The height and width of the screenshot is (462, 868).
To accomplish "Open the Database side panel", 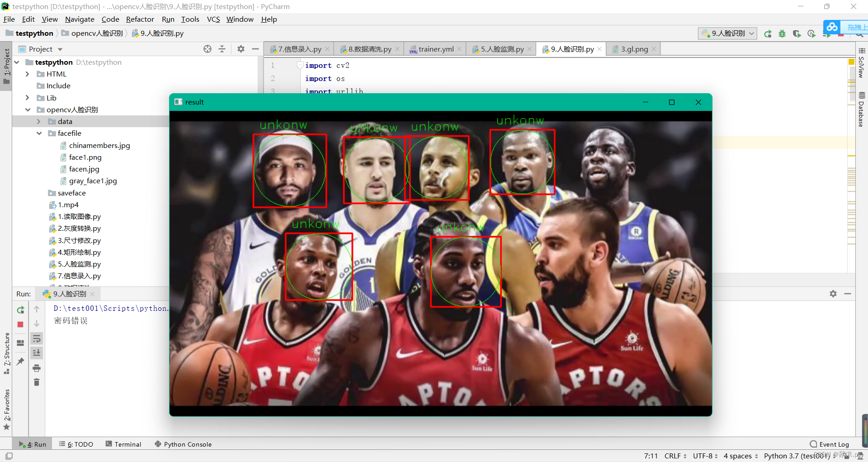I will point(862,109).
